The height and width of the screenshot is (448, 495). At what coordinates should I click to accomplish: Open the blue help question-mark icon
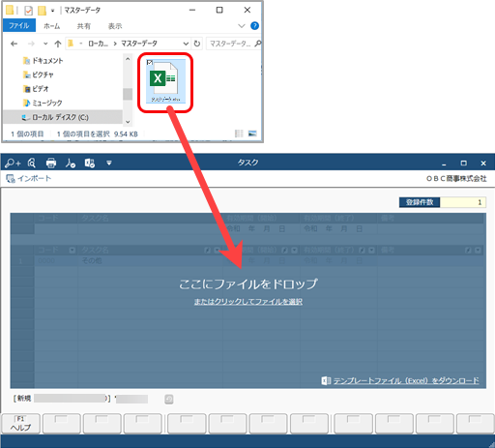click(254, 26)
